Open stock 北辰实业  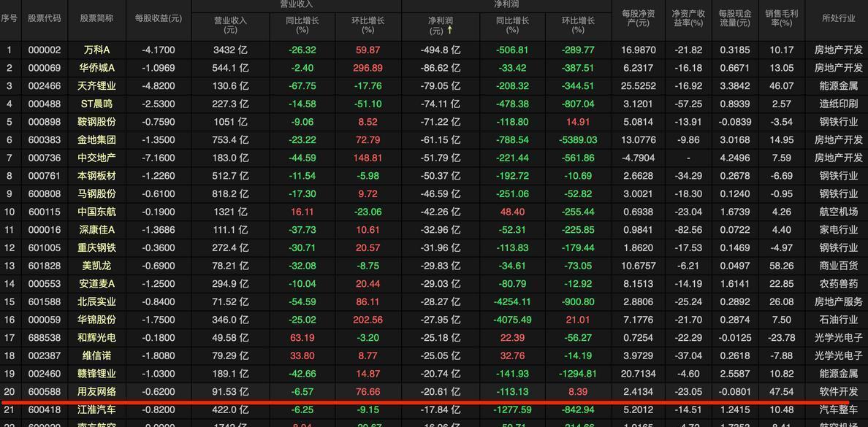97,302
